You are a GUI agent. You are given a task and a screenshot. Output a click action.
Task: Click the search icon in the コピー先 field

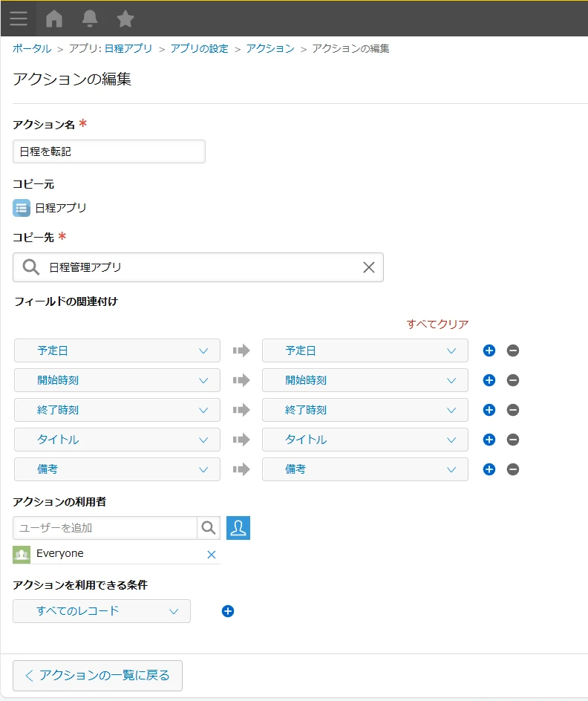click(x=30, y=267)
